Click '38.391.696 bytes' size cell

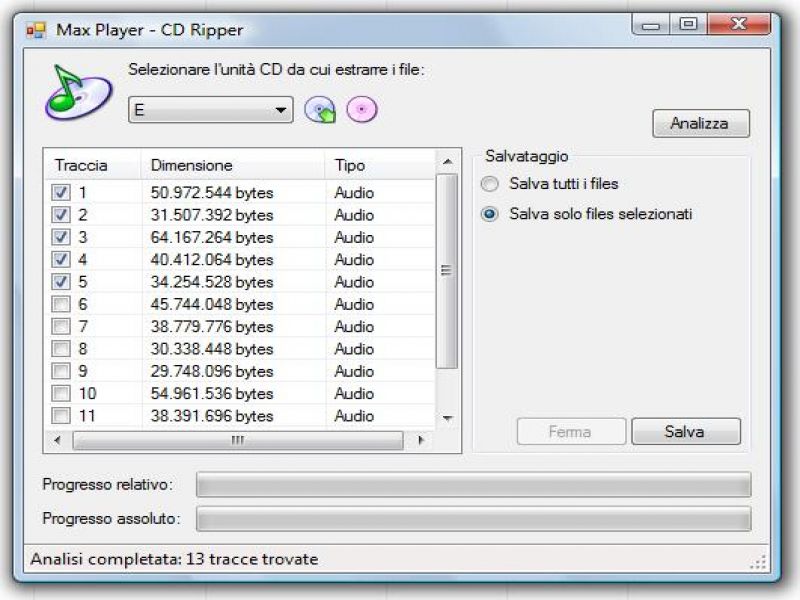click(x=212, y=416)
